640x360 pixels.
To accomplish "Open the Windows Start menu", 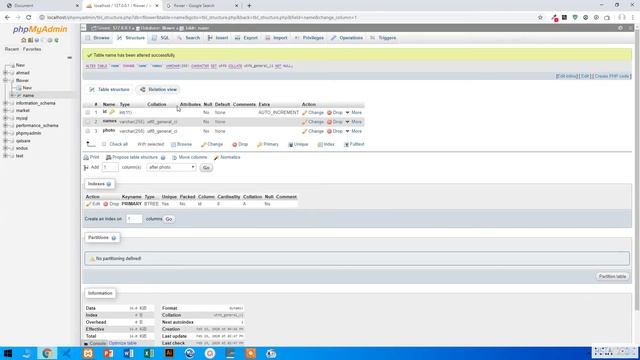I will click(7, 353).
